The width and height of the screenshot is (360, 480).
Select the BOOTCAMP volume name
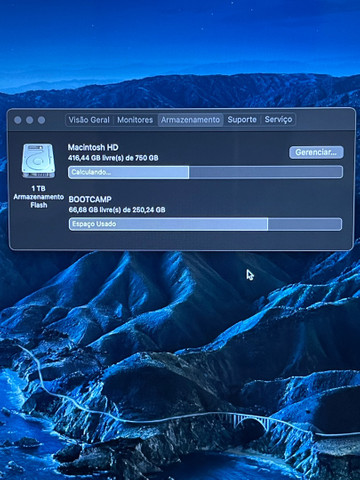[x=90, y=199]
